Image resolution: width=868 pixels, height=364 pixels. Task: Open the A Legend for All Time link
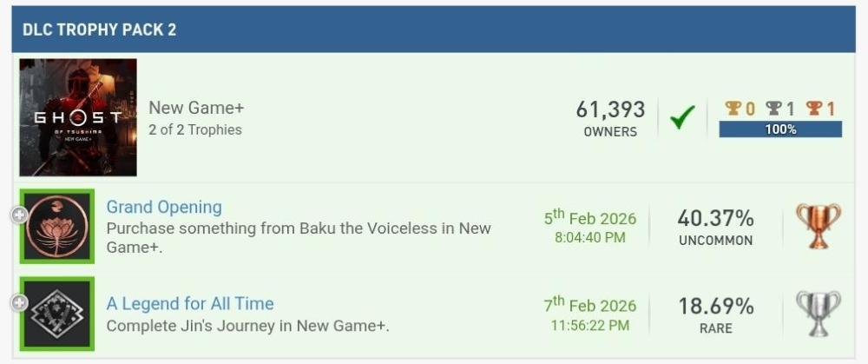[190, 303]
